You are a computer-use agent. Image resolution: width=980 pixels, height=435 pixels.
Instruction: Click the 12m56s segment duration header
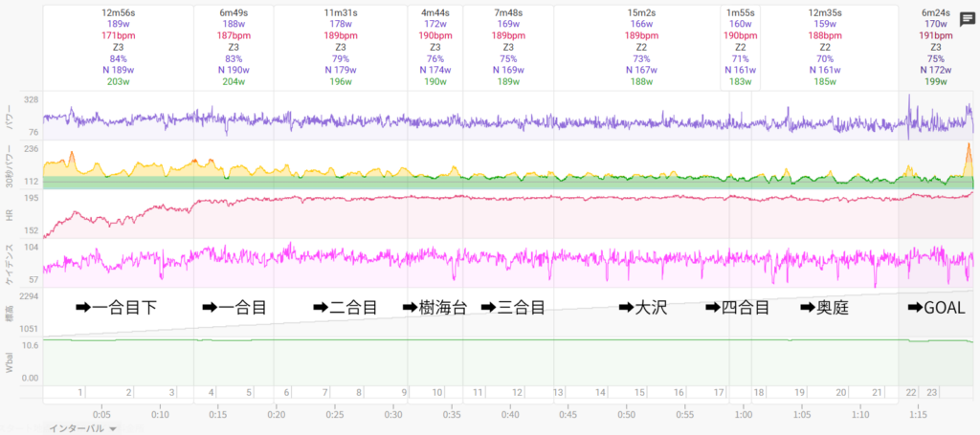coord(118,12)
